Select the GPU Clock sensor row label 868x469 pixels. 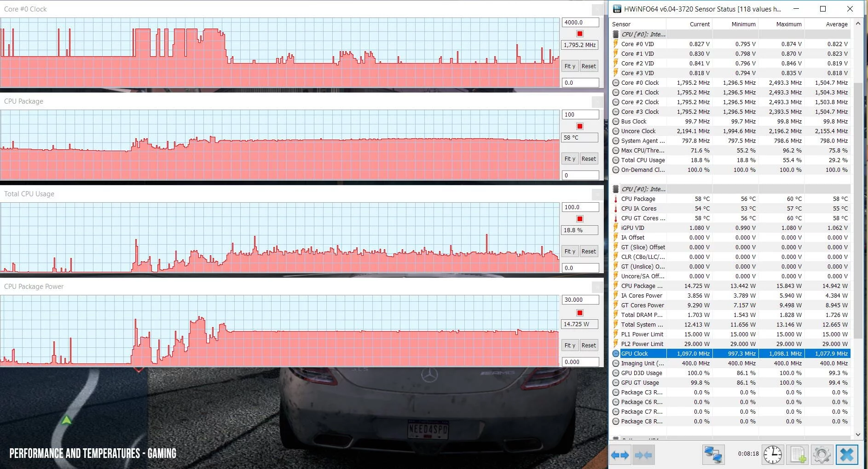pyautogui.click(x=634, y=353)
